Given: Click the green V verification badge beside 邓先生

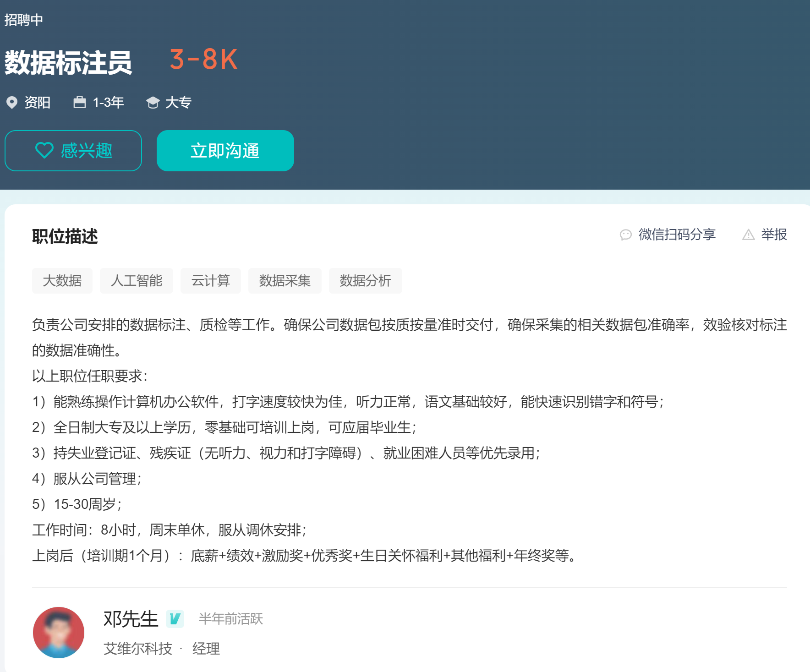Looking at the screenshot, I should tap(175, 619).
